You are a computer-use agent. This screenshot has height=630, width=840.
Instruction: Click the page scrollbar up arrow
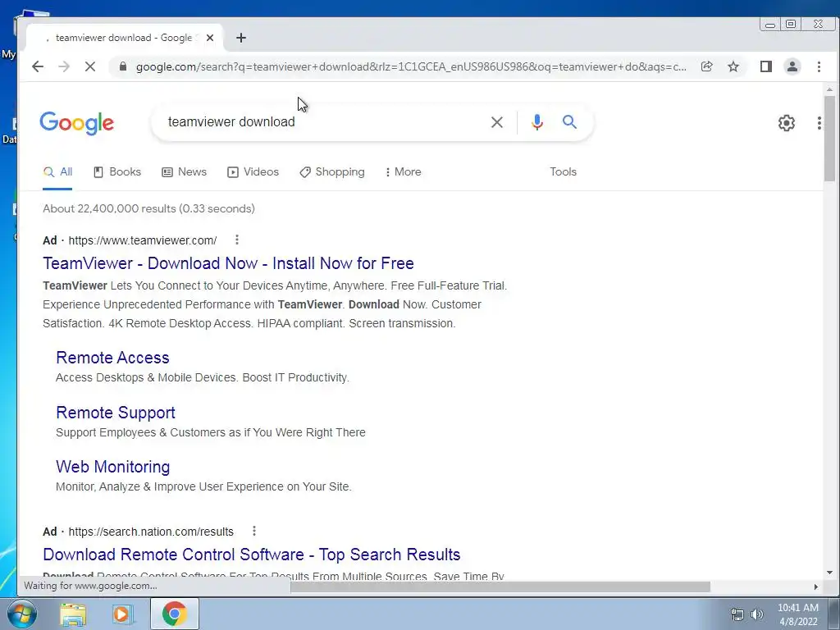coord(829,89)
